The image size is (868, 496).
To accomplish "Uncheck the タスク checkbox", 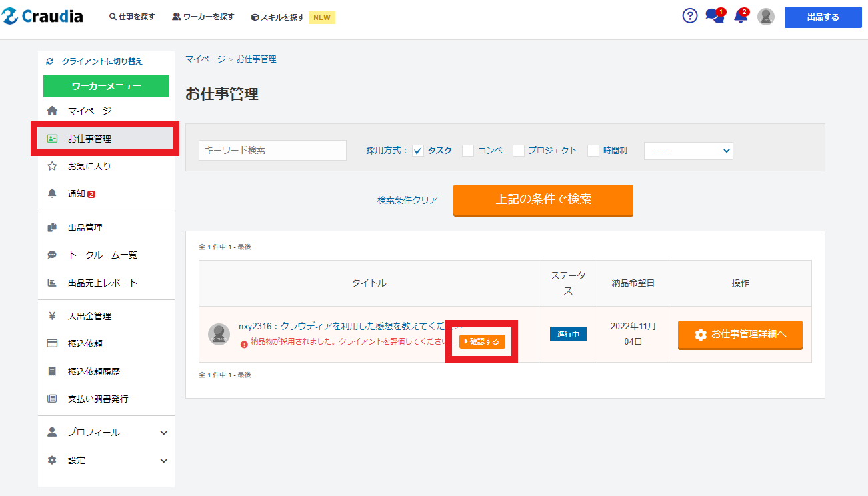I will (418, 151).
